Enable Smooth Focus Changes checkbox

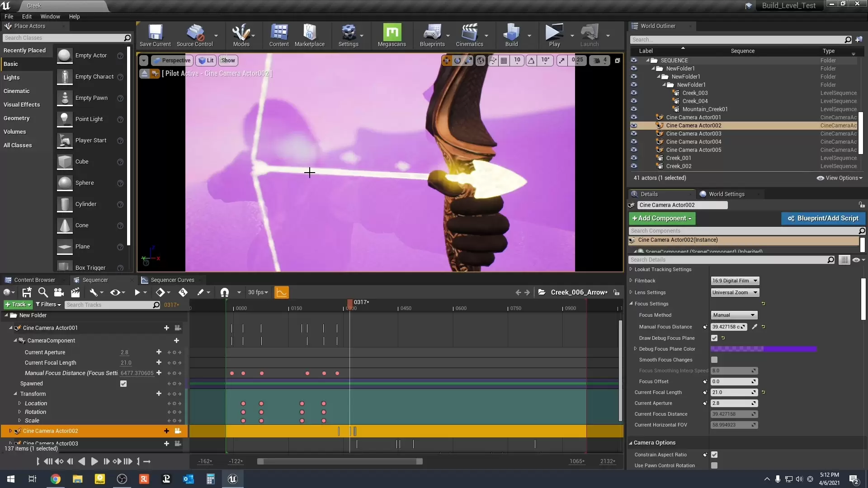[714, 360]
